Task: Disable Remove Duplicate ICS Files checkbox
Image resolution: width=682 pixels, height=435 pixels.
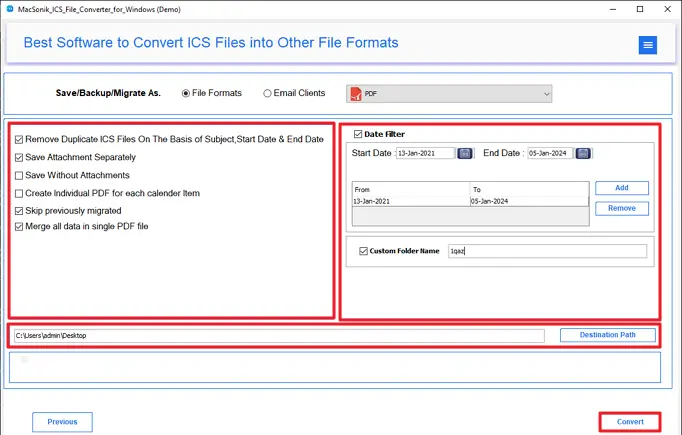Action: click(x=19, y=139)
